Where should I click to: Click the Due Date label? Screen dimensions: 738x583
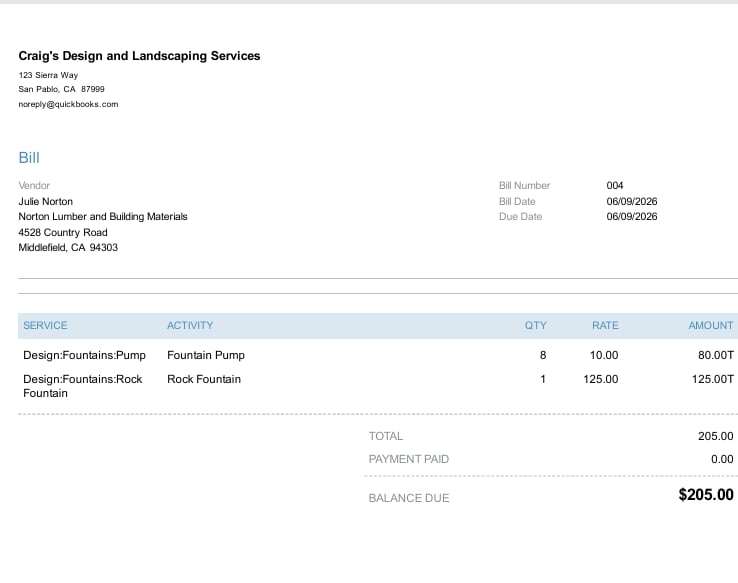tap(521, 216)
